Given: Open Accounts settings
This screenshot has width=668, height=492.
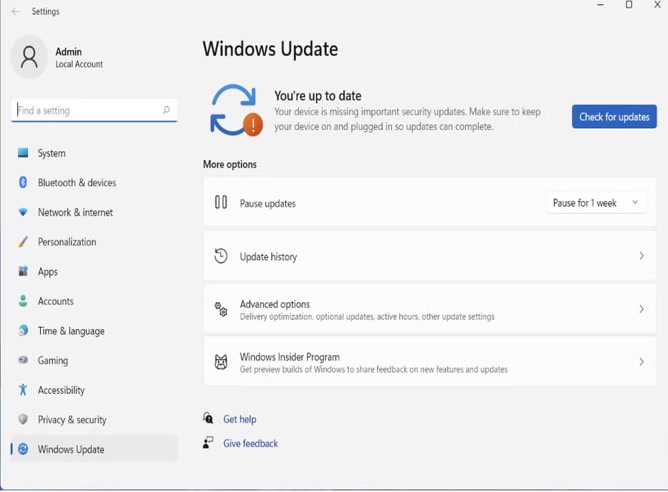Looking at the screenshot, I should (94, 301).
